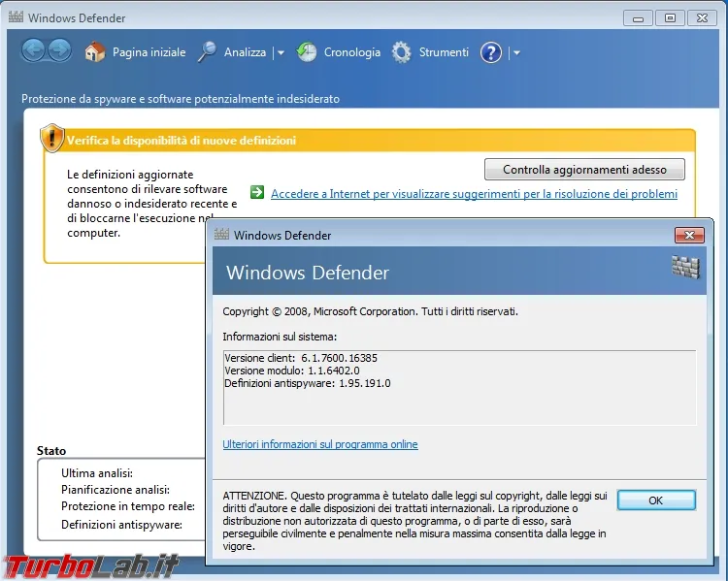This screenshot has width=728, height=581.
Task: Click Windows Defender title bar icon in main window
Action: pos(16,17)
